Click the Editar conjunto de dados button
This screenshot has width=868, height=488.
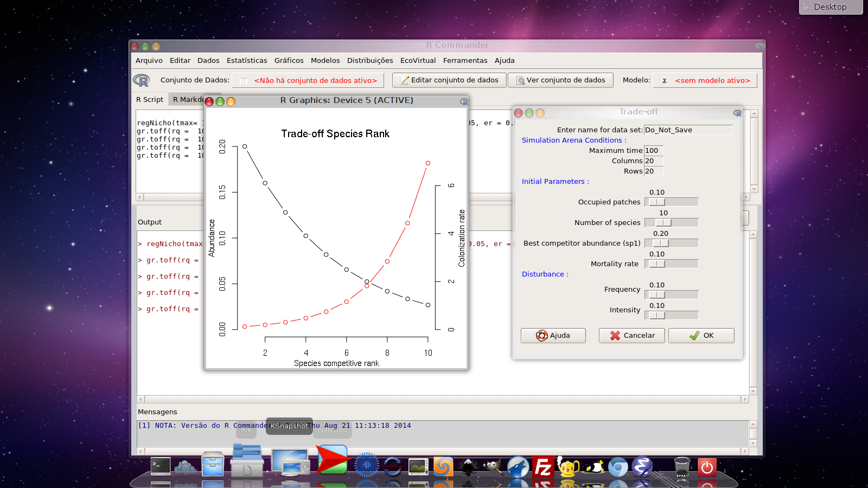tap(449, 80)
